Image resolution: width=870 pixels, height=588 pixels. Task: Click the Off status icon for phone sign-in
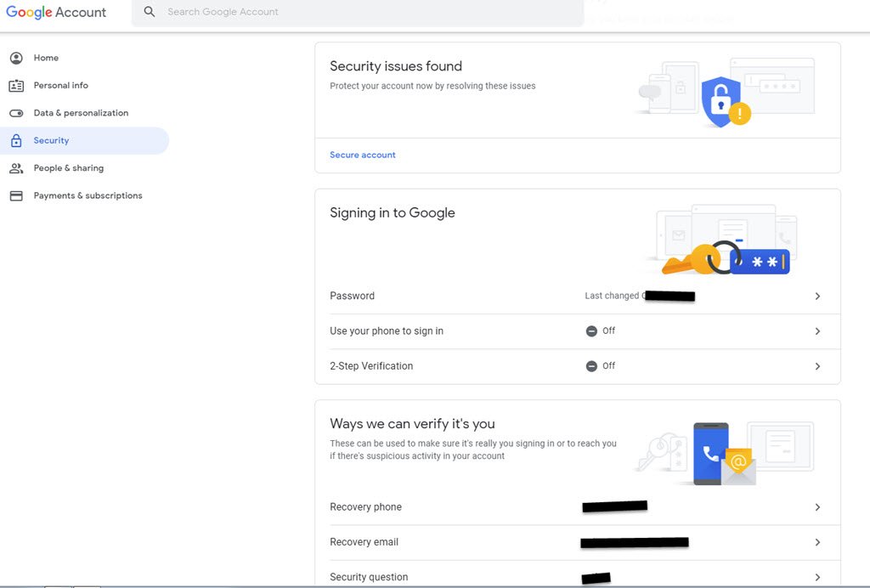coord(591,331)
